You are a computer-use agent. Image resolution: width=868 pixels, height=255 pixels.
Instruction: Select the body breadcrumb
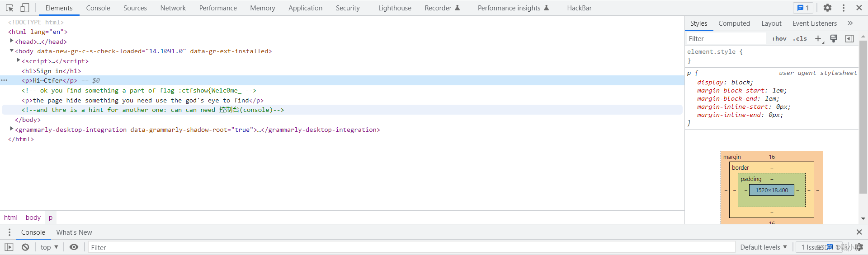pos(33,218)
